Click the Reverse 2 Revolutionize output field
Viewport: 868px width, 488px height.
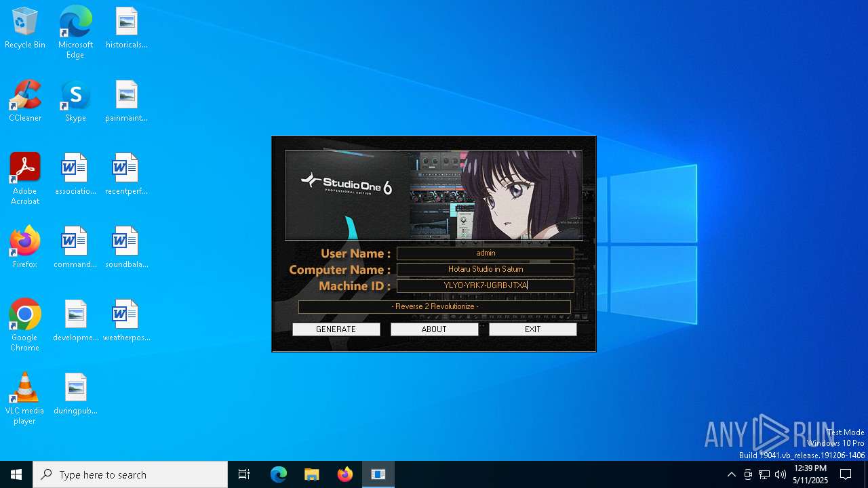[435, 307]
